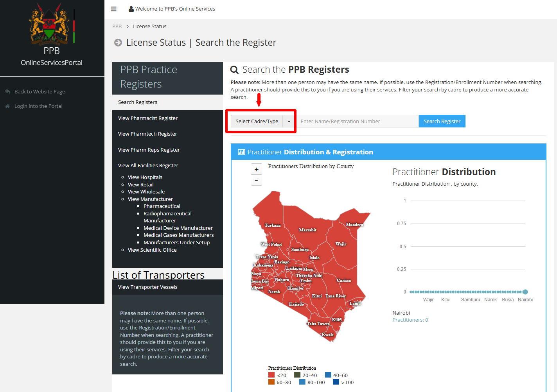Click the caret arrow next to Select Cadre/Type
Screen dimensions: 557x392
[x=289, y=121]
